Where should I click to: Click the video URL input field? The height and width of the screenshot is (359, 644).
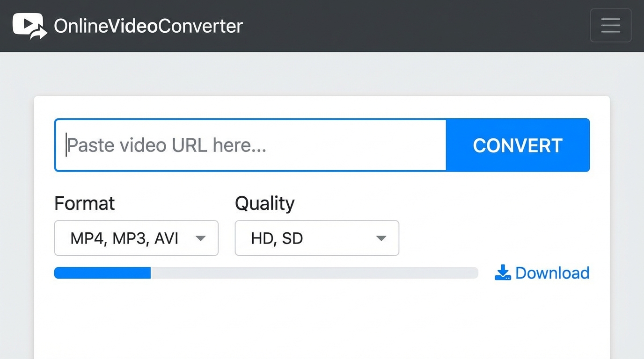point(250,145)
